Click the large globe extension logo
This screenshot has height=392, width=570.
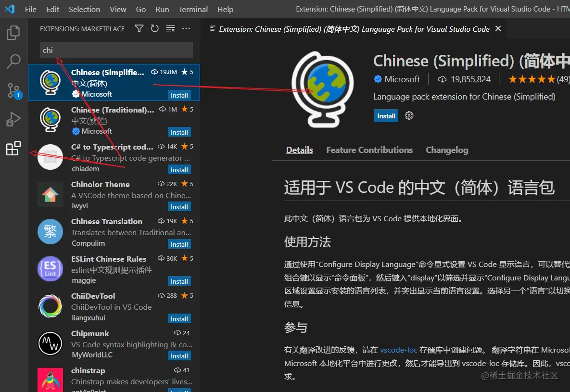click(323, 89)
